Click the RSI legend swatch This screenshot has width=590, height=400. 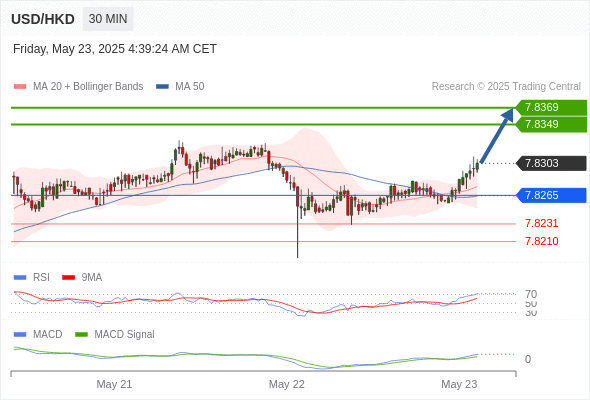click(x=20, y=278)
